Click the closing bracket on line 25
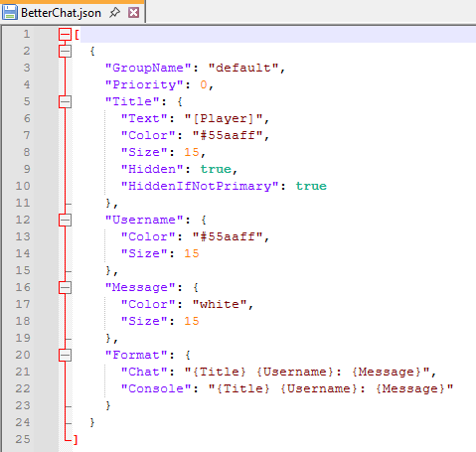Viewport: 476px width, 452px height. pos(76,440)
